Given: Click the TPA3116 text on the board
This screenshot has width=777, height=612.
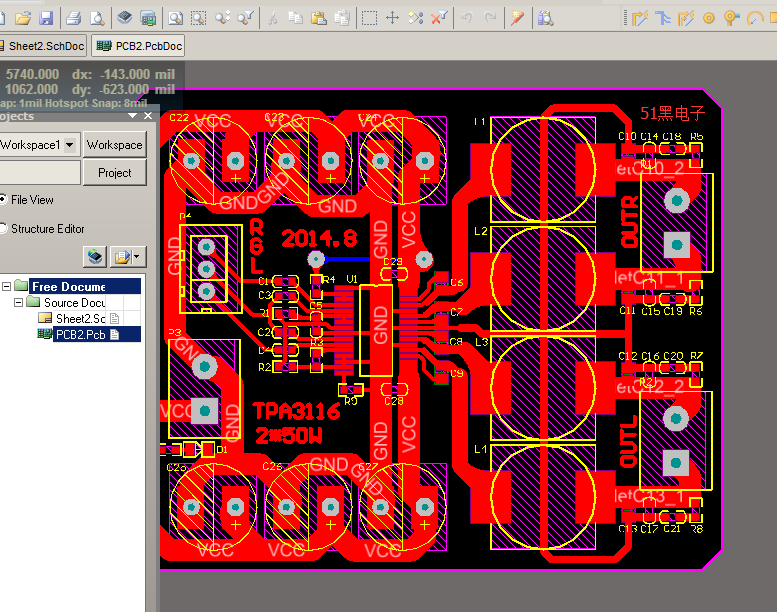Looking at the screenshot, I should click(x=296, y=411).
